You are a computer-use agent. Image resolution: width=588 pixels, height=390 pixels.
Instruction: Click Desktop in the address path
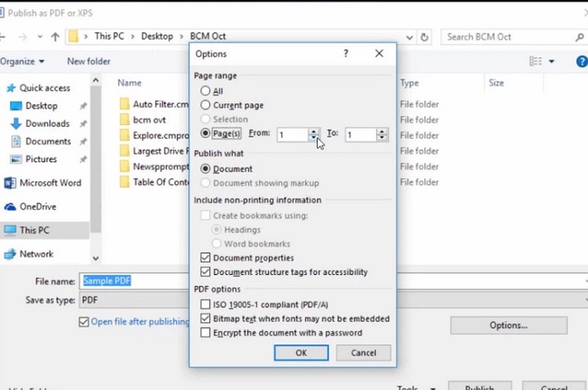point(157,36)
